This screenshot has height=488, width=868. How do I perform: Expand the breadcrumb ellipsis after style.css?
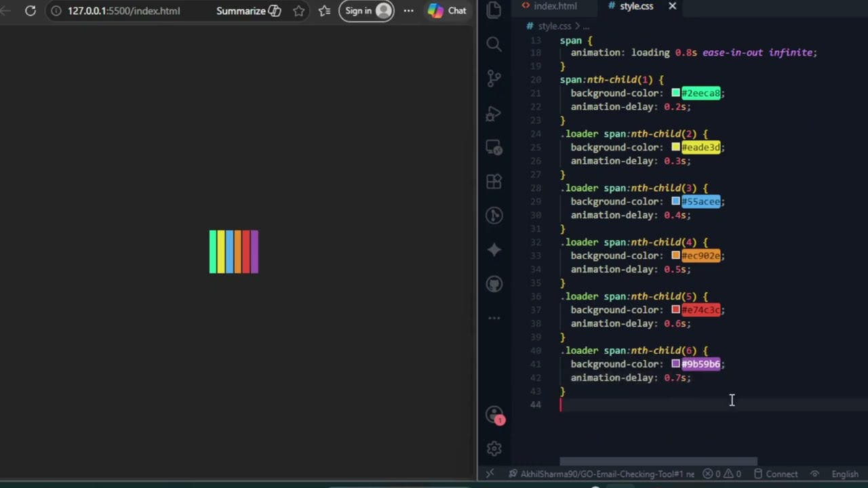[586, 26]
